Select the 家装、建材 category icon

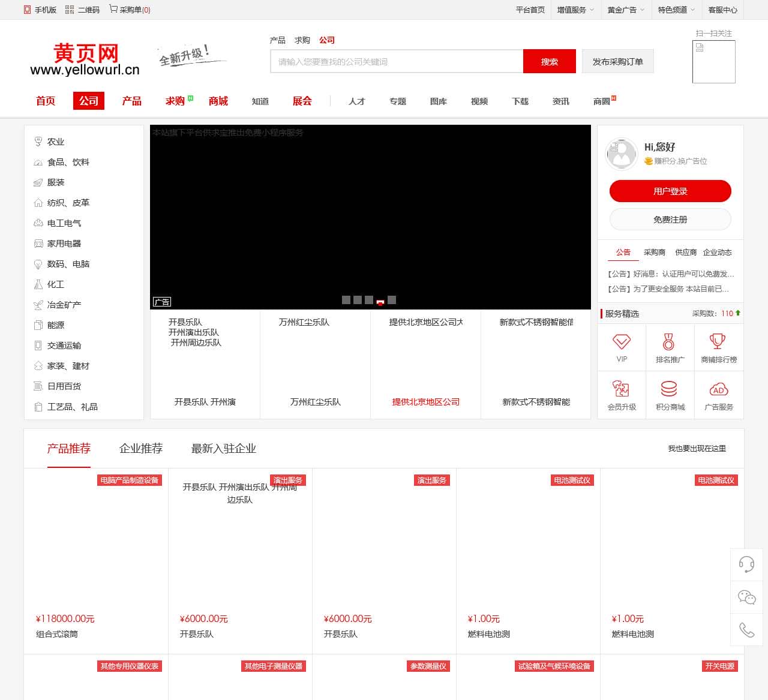point(38,366)
